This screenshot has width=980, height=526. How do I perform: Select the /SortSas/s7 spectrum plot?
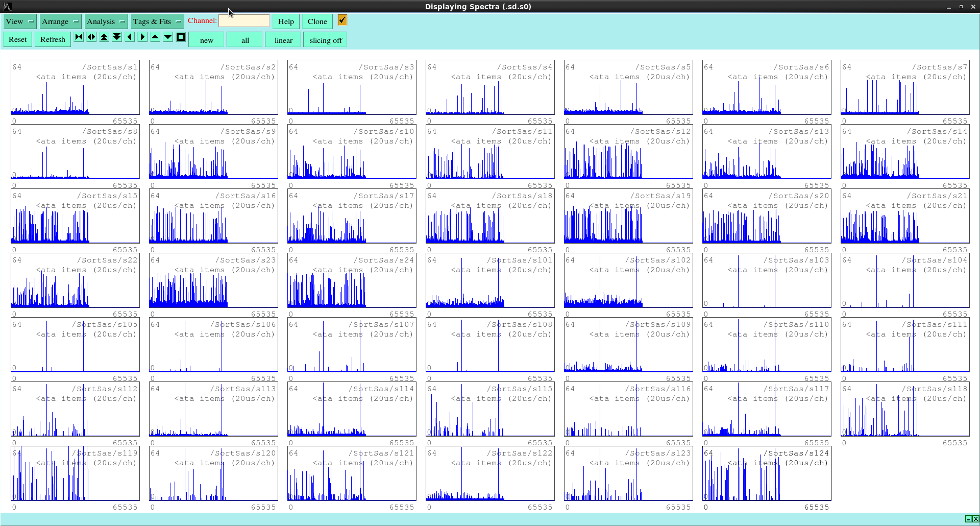(905, 87)
